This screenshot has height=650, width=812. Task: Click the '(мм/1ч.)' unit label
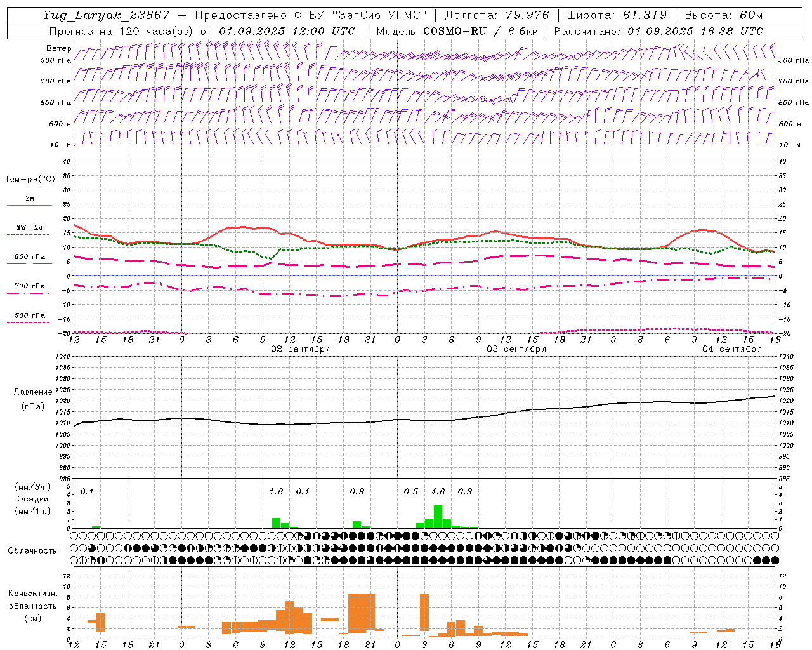[x=33, y=510]
